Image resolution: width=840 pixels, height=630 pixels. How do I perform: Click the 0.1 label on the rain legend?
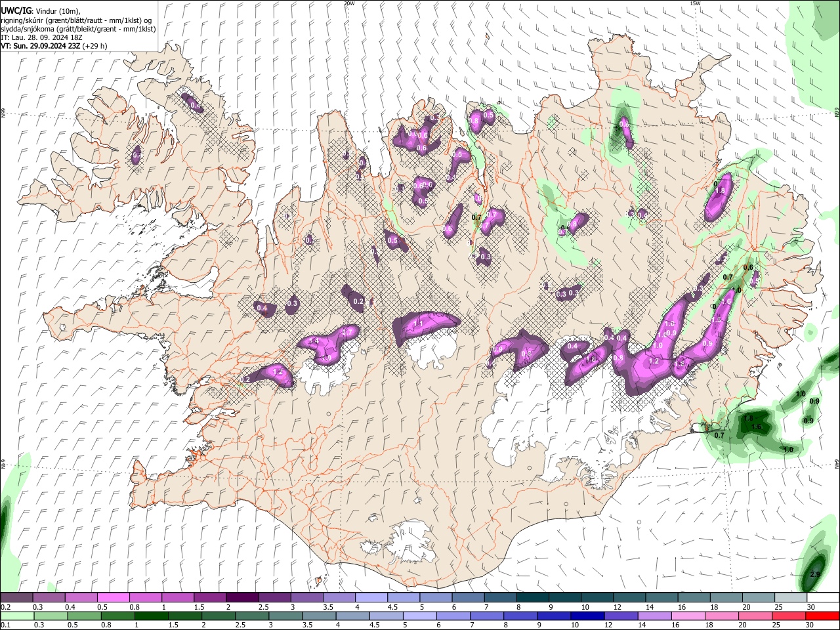5,625
